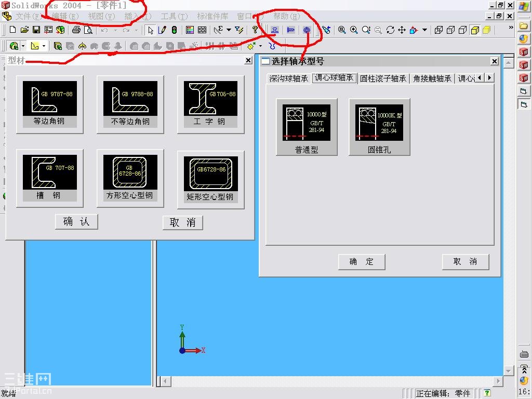Open Print Preview icon
The width and height of the screenshot is (532, 399).
point(88,30)
